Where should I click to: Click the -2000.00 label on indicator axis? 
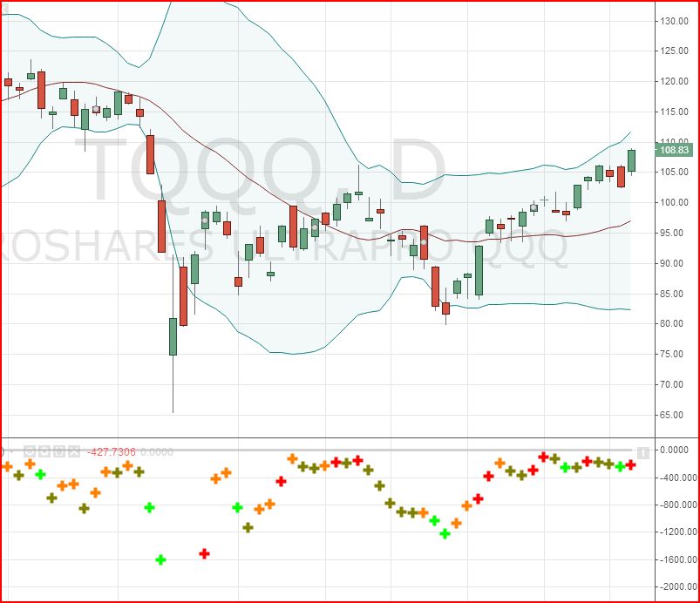pyautogui.click(x=675, y=587)
